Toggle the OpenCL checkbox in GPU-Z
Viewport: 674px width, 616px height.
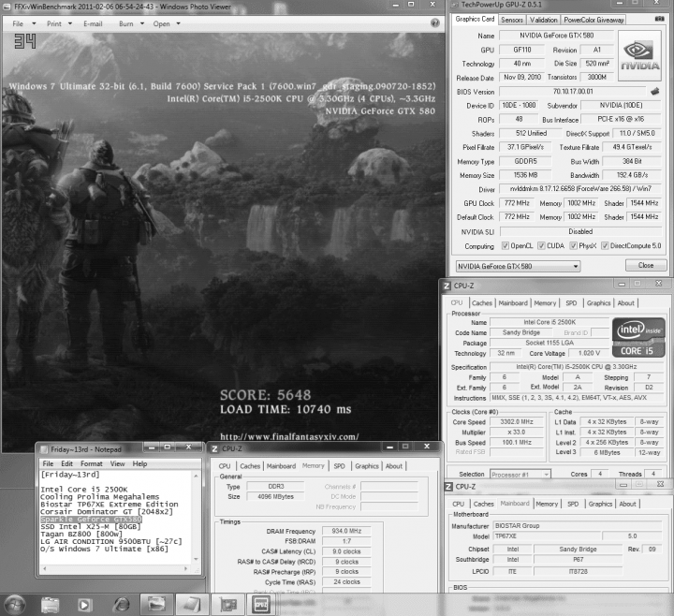click(505, 246)
